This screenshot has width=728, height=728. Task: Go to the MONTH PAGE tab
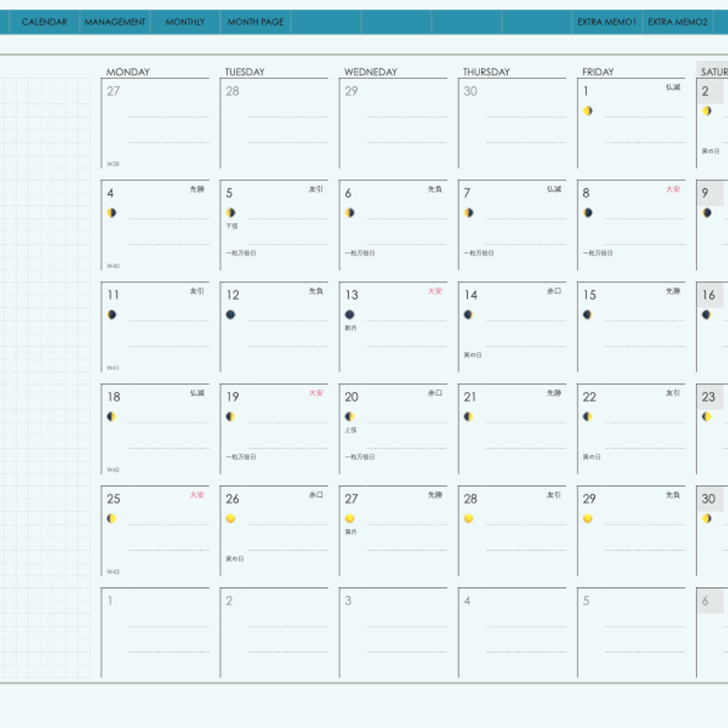(256, 22)
